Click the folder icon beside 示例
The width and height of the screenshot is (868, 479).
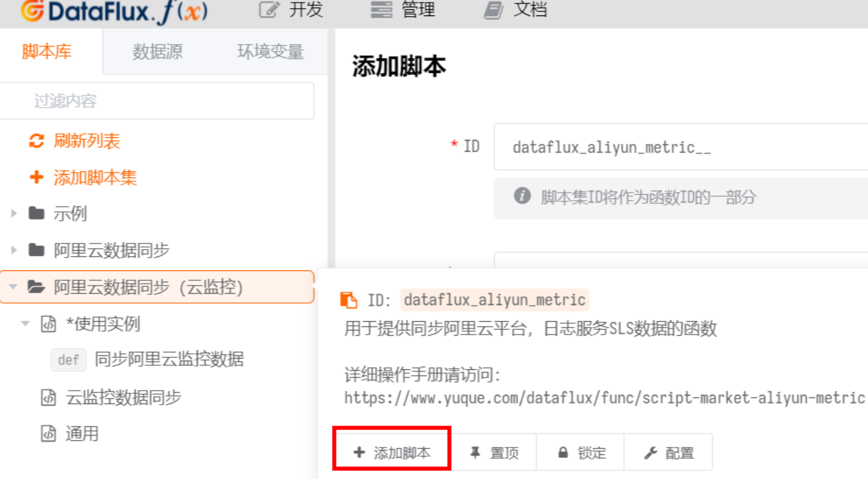36,214
